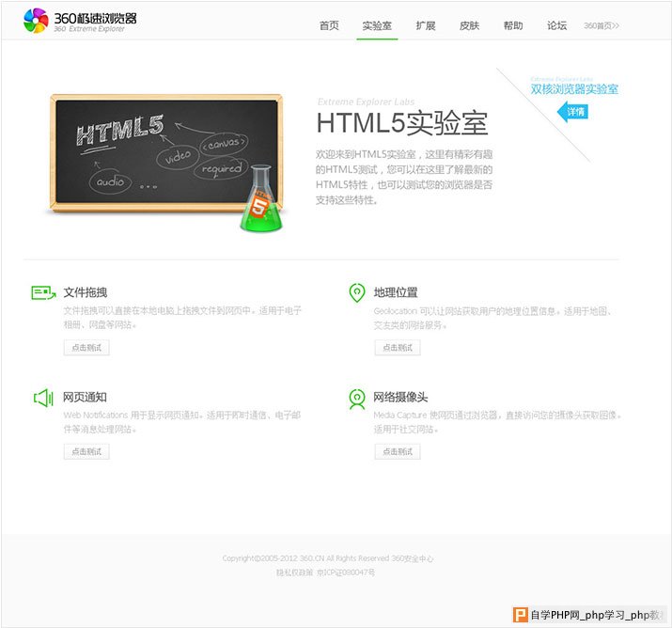Click the blue 详情 arrow button
Image resolution: width=672 pixels, height=628 pixels.
coord(572,112)
